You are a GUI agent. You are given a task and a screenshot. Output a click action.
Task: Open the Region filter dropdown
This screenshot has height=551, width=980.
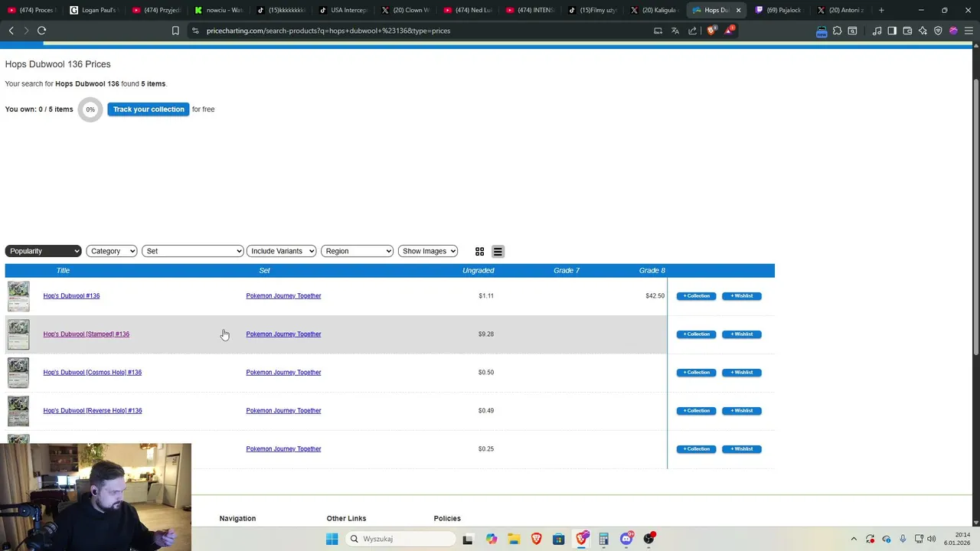(x=357, y=251)
